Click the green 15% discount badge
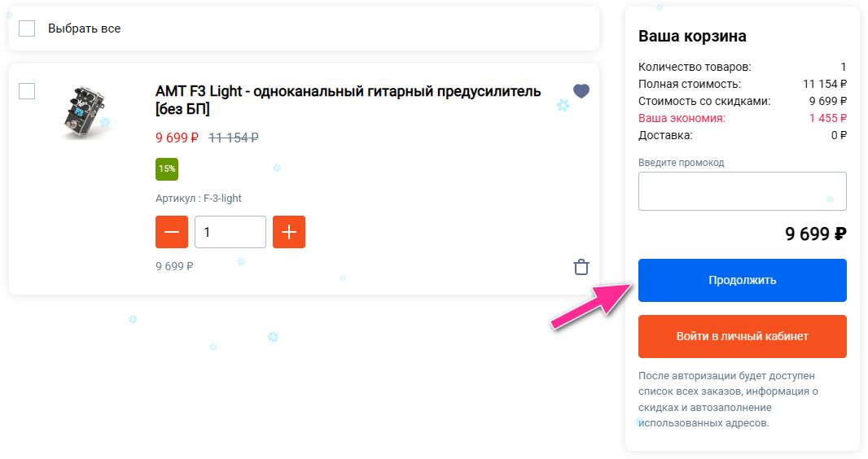 (167, 168)
